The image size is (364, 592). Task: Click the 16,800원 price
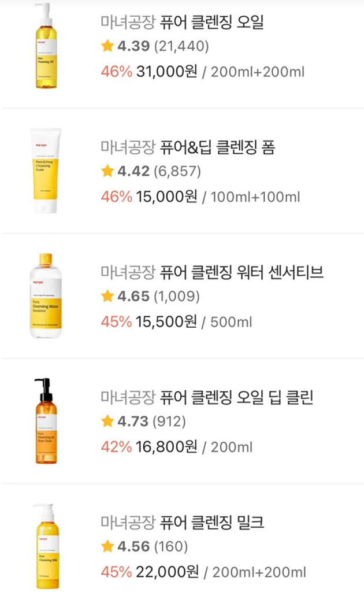pyautogui.click(x=166, y=447)
